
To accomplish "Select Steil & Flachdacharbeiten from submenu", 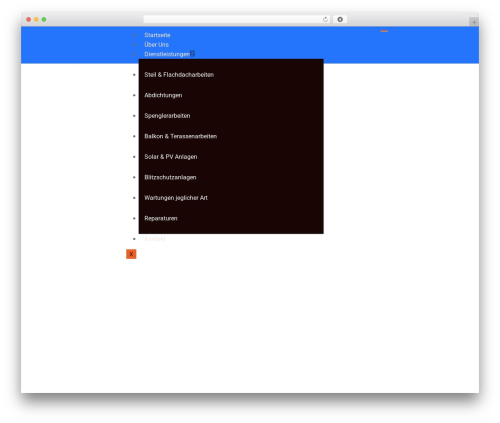I will pyautogui.click(x=179, y=75).
